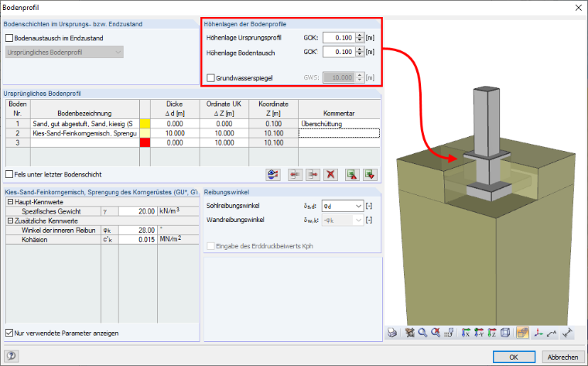Edit Winkel der inneren Reibung value 28.00
Viewport: 588px width, 366px height.
click(x=137, y=230)
